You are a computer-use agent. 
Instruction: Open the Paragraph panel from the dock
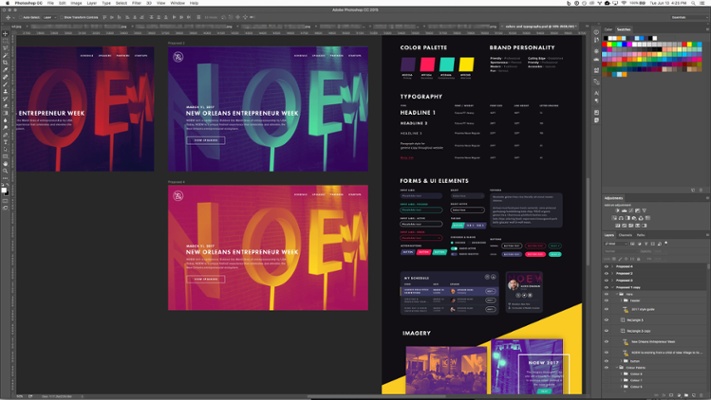coord(596,101)
